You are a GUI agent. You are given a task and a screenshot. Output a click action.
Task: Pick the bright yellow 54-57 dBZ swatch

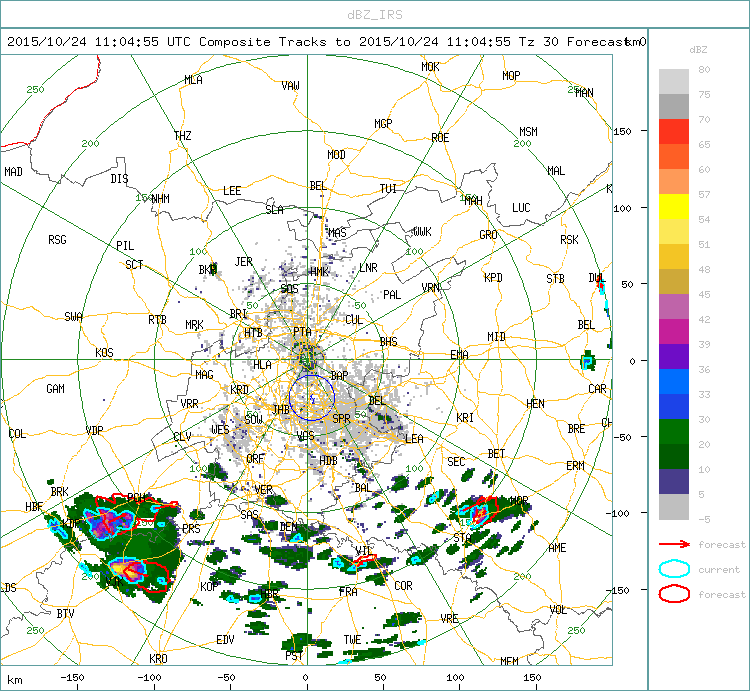[x=673, y=207]
